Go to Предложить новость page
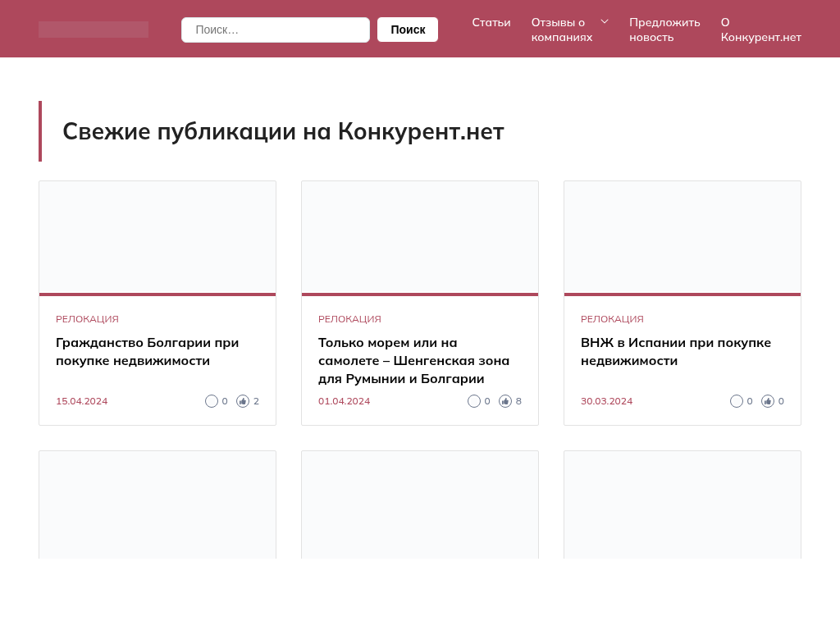This screenshot has width=840, height=630. click(664, 30)
